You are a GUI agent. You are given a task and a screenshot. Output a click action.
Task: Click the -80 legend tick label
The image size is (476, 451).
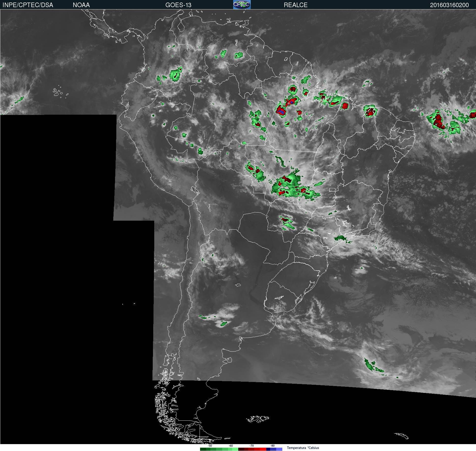(272, 446)
